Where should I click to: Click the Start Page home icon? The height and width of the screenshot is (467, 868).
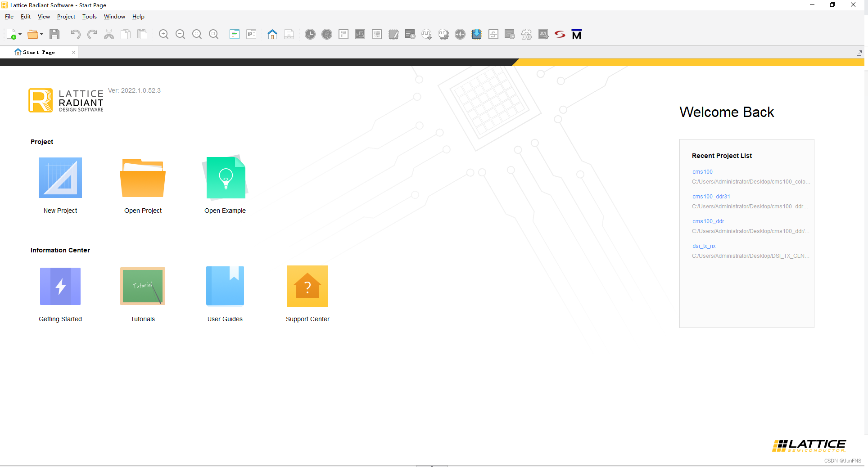tap(272, 34)
